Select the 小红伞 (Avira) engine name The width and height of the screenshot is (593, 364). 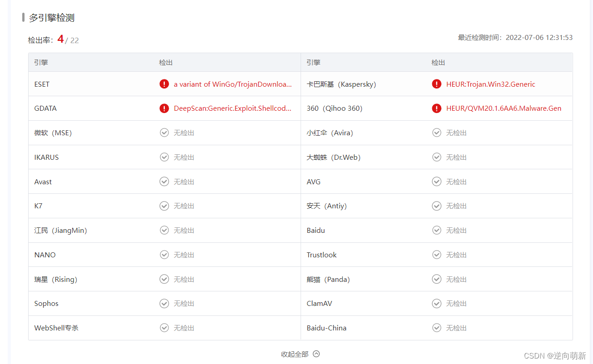tap(330, 133)
